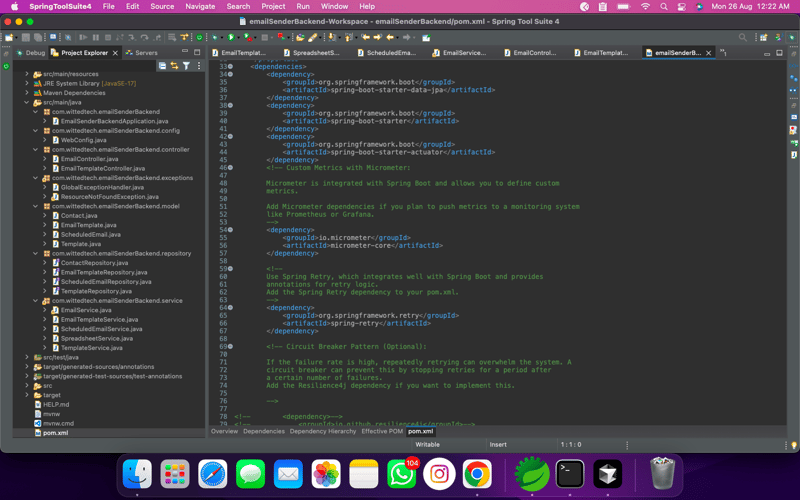The width and height of the screenshot is (800, 500).
Task: Open the Project menu
Action: pos(273,7)
